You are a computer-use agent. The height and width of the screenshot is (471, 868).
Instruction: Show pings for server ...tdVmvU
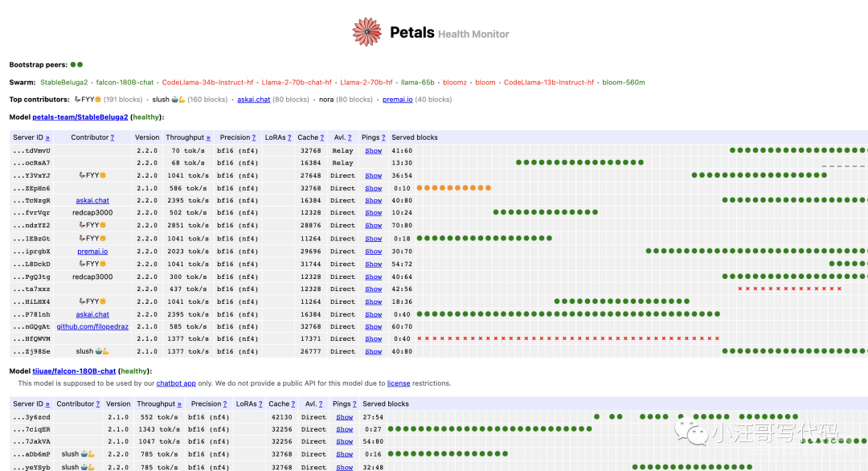[373, 151]
